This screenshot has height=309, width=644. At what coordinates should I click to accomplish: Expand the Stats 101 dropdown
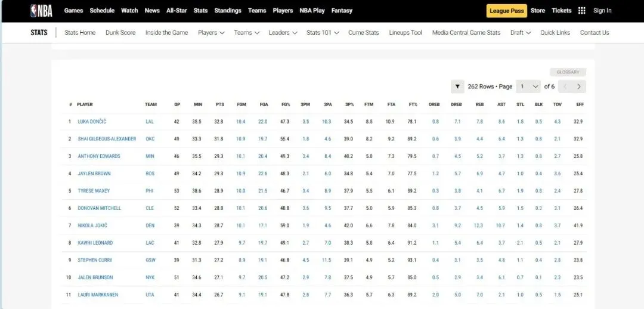point(323,33)
